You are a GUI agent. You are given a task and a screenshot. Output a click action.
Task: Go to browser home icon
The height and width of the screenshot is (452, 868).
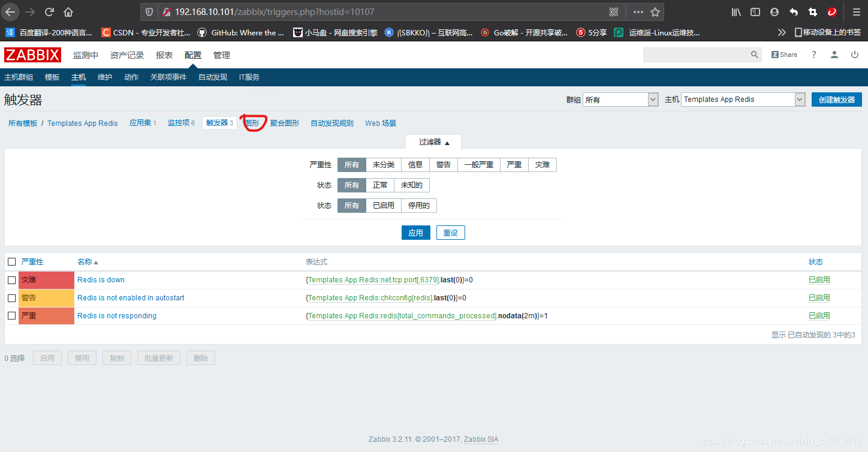68,12
